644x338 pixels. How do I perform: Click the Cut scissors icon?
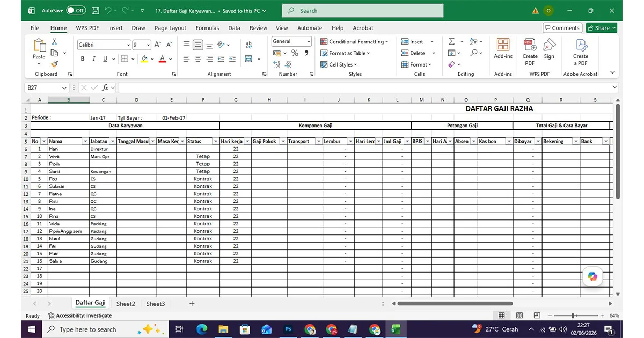coord(54,42)
